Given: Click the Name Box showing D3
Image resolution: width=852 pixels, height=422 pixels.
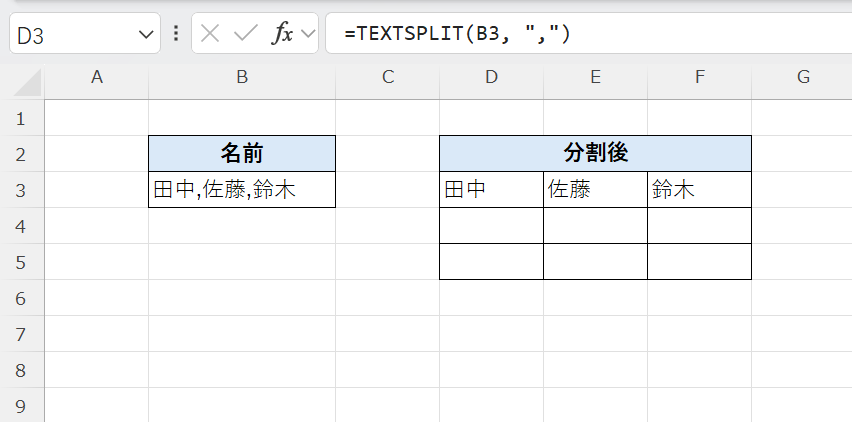Looking at the screenshot, I should pos(70,35).
